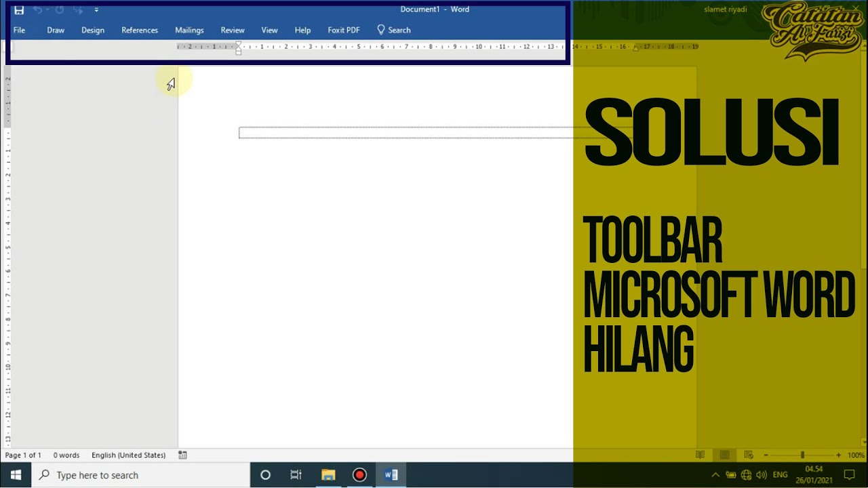The height and width of the screenshot is (488, 868).
Task: Click the network globe icon in tray
Action: [x=747, y=475]
